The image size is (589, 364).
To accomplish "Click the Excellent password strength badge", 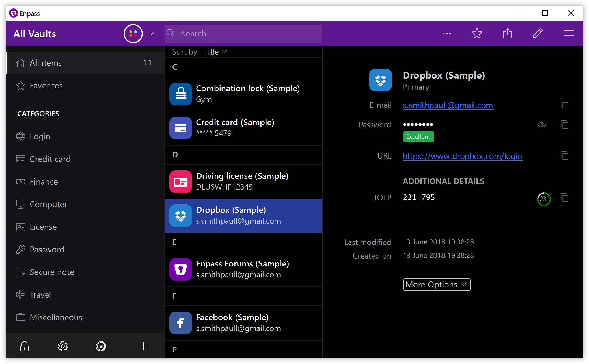I will (418, 137).
